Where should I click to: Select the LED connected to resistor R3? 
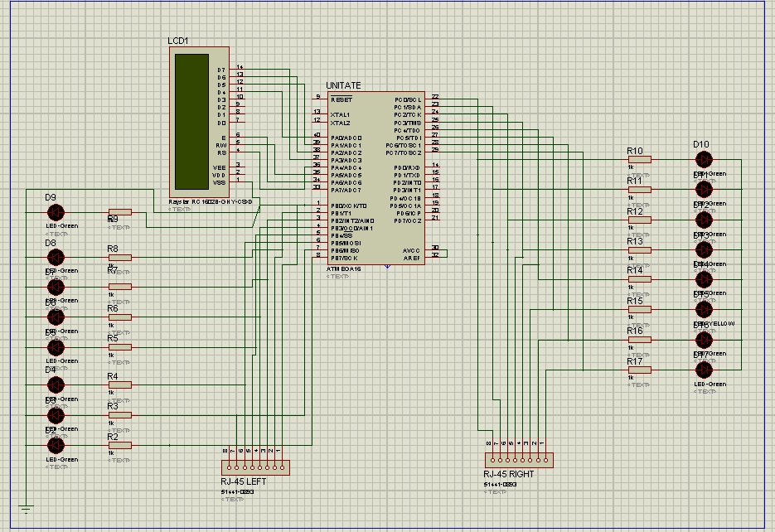pyautogui.click(x=56, y=415)
